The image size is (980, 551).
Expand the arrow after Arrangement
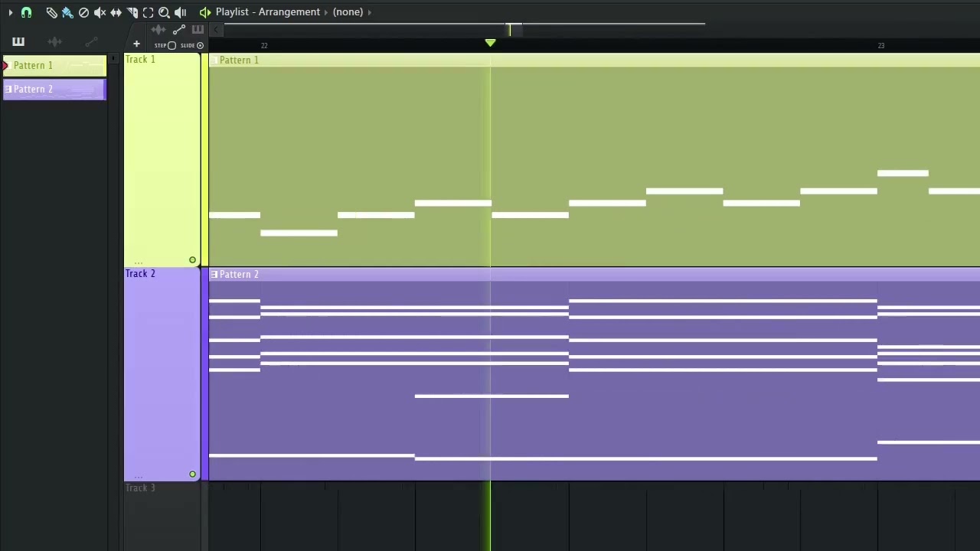326,12
